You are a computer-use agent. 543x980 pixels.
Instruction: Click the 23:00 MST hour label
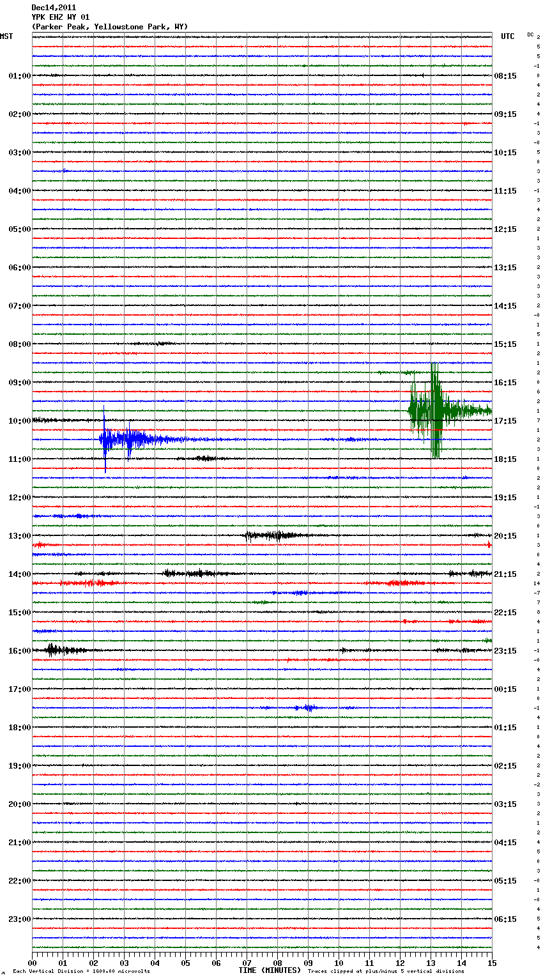tap(19, 919)
